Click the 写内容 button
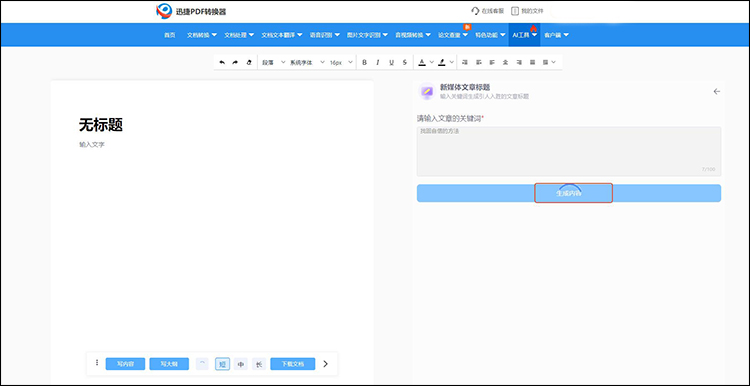This screenshot has height=386, width=750. (x=125, y=364)
